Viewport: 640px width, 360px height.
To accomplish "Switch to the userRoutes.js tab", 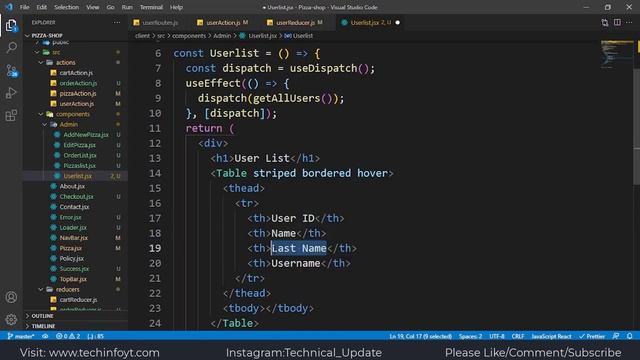I will click(x=160, y=23).
